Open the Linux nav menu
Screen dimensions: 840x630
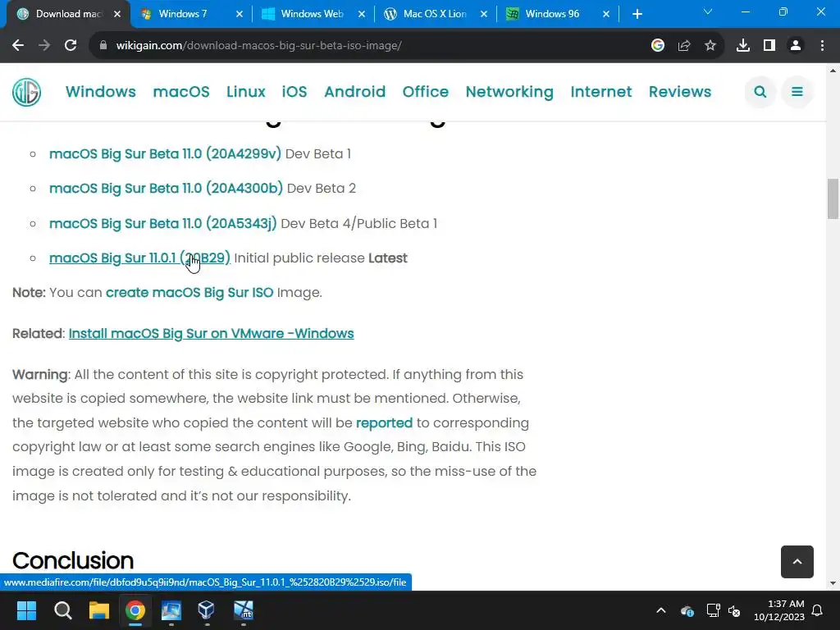tap(246, 92)
